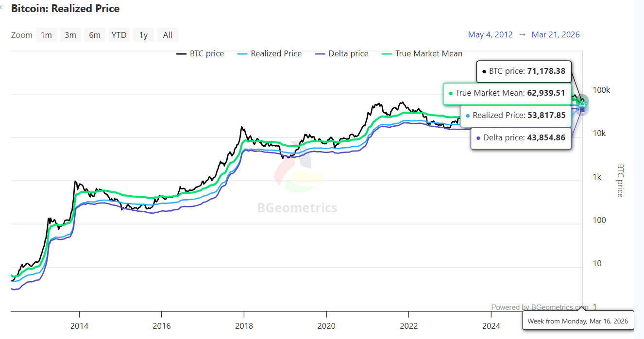The height and width of the screenshot is (339, 644).
Task: Select the 1y zoom range
Action: 143,35
